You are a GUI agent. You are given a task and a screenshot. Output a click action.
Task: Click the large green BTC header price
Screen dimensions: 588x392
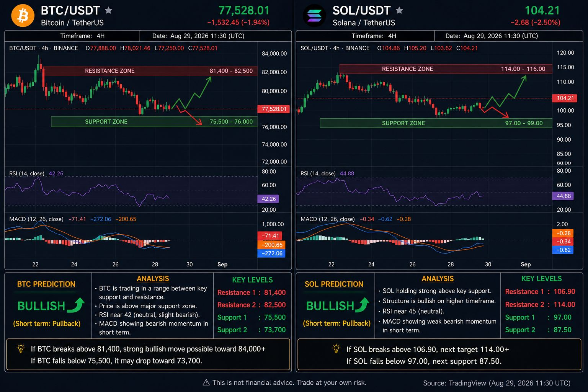(244, 10)
